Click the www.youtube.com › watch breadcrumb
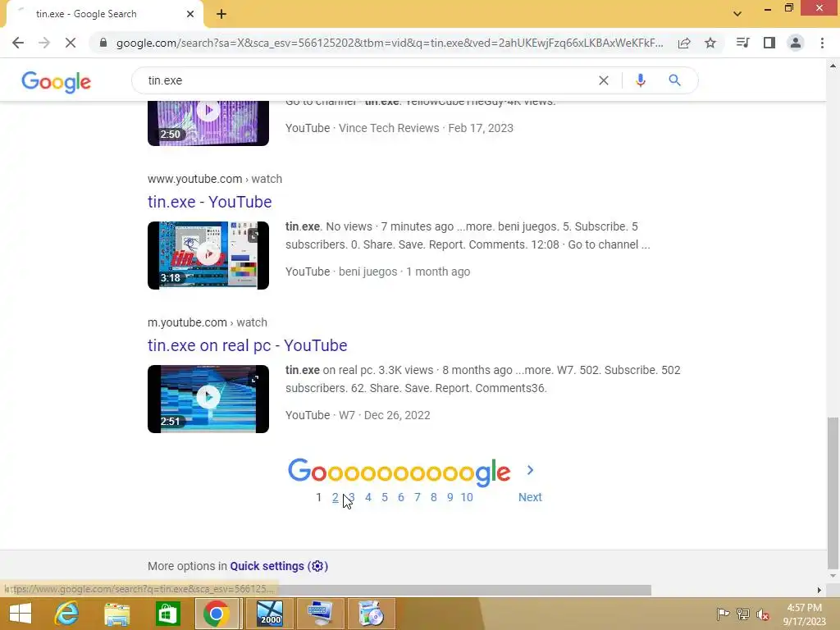 click(215, 179)
